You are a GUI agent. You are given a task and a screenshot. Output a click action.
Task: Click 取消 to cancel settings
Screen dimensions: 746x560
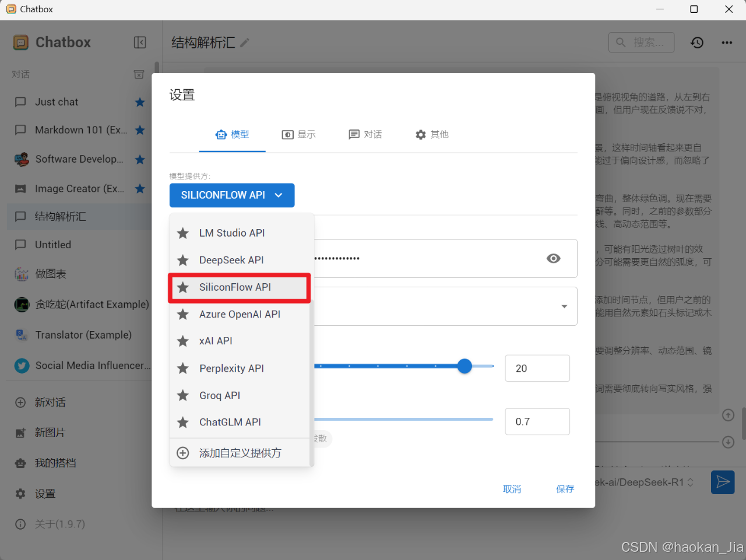coord(512,489)
